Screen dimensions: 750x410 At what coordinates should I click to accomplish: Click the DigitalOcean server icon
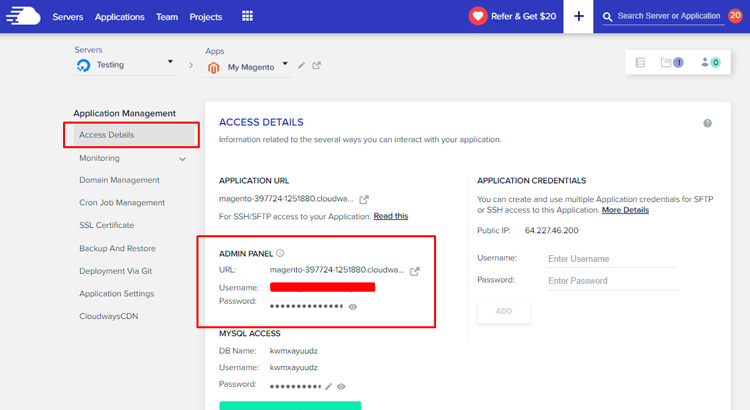pos(83,66)
